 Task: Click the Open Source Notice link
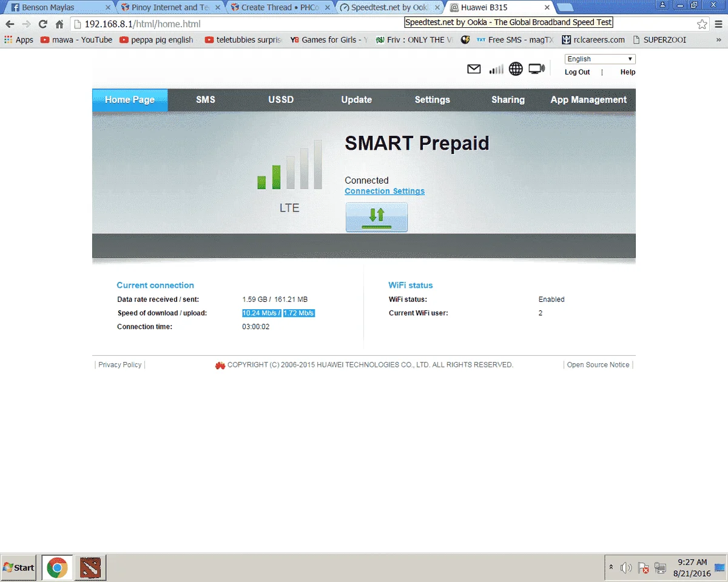coord(598,365)
